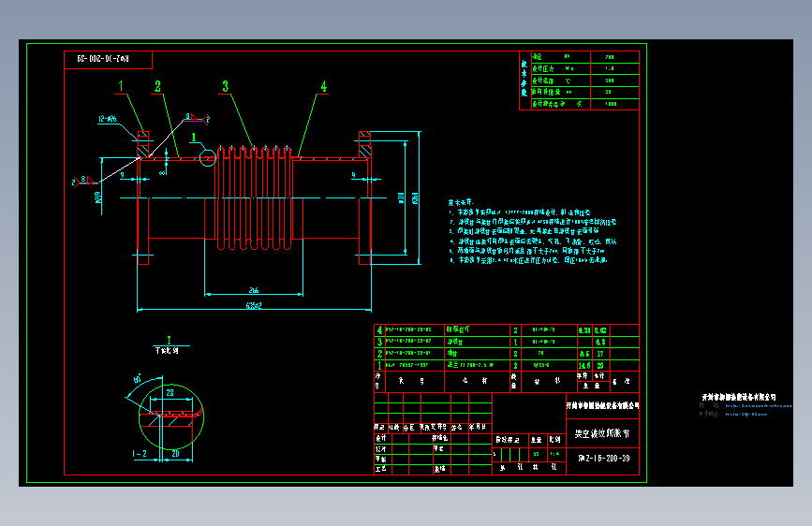Screen dimensions: 812x526
Task: Click the part name in parts list row 4
Action: click(458, 329)
